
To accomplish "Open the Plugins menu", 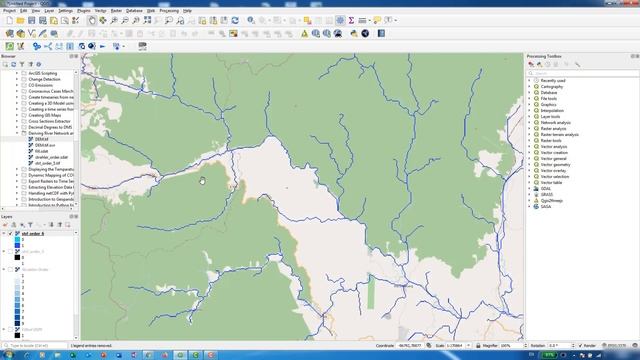I will [84, 11].
